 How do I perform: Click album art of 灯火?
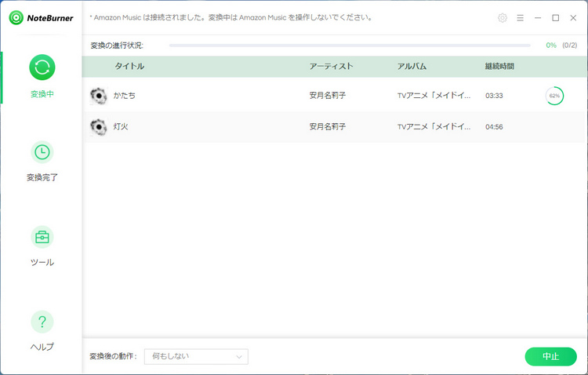(99, 127)
